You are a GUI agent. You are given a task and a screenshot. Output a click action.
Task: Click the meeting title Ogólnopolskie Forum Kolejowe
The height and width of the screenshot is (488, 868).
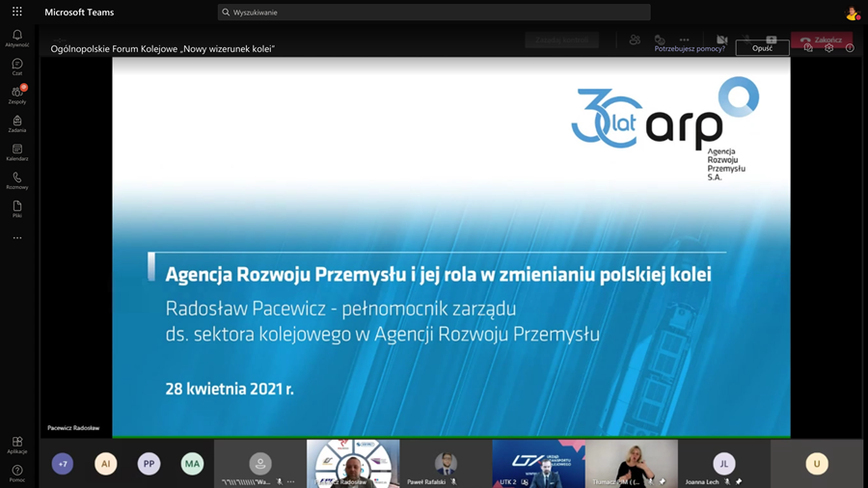(163, 48)
